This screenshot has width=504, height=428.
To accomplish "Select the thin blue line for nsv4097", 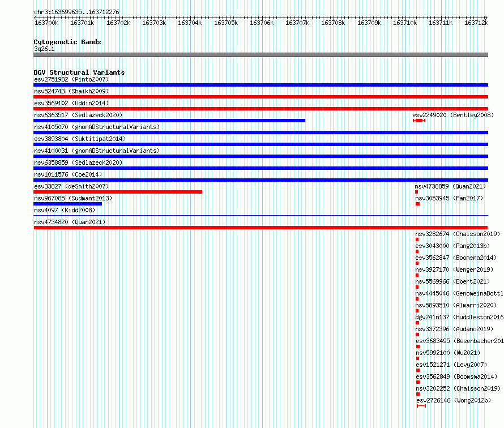I will pos(260,215).
